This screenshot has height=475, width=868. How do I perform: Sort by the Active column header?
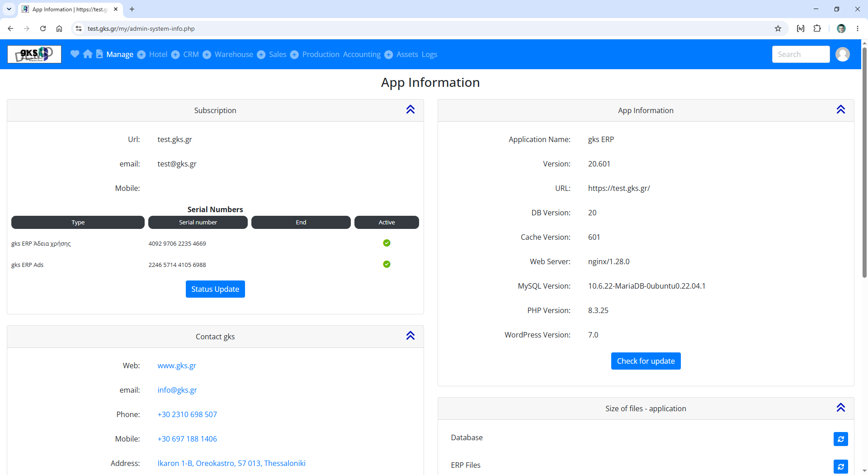[387, 222]
